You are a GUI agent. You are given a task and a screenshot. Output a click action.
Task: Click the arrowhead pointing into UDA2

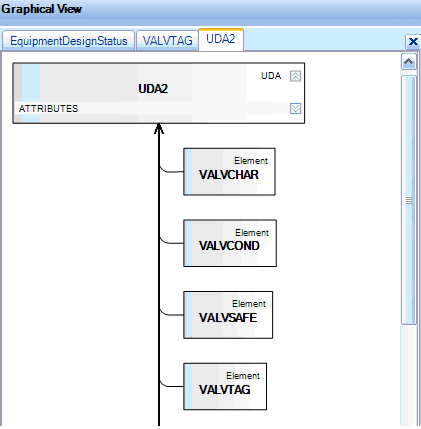(159, 129)
